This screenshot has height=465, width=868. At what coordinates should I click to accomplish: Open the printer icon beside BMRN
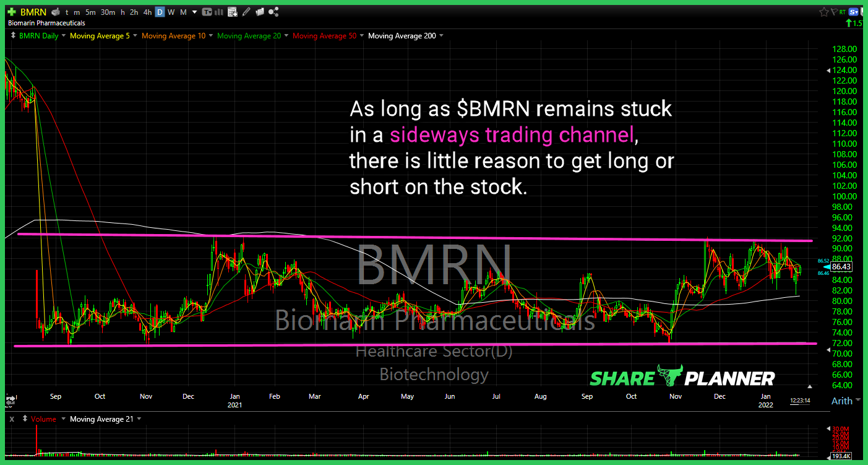[x=55, y=12]
